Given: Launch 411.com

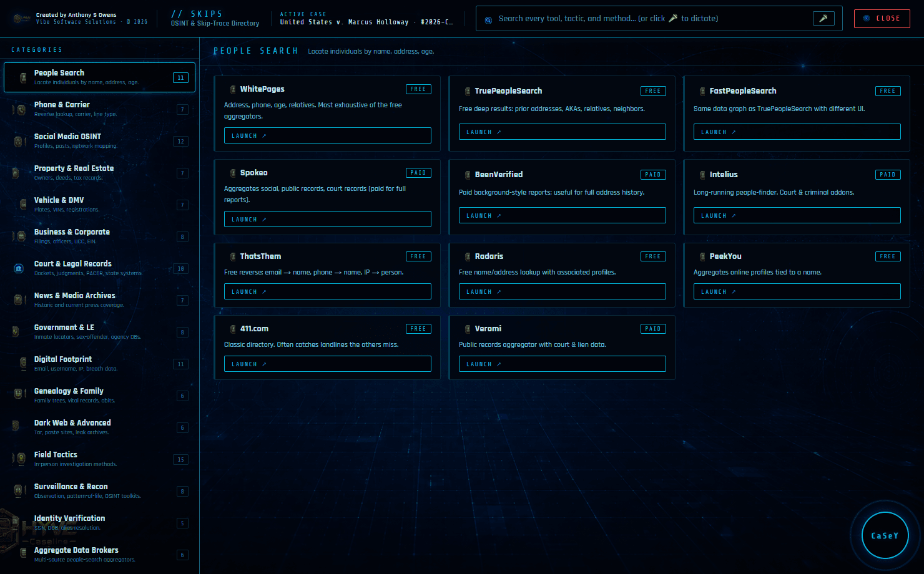Looking at the screenshot, I should click(328, 364).
